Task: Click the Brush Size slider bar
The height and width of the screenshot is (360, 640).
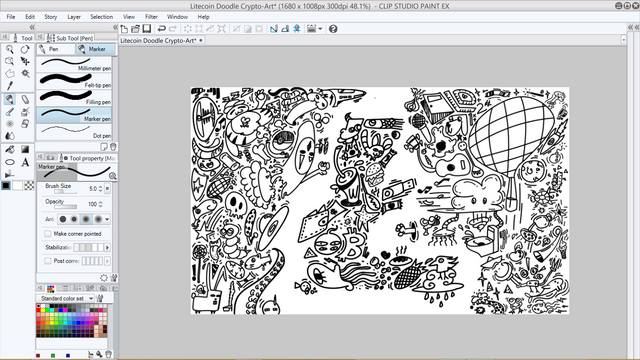Action: [x=65, y=191]
